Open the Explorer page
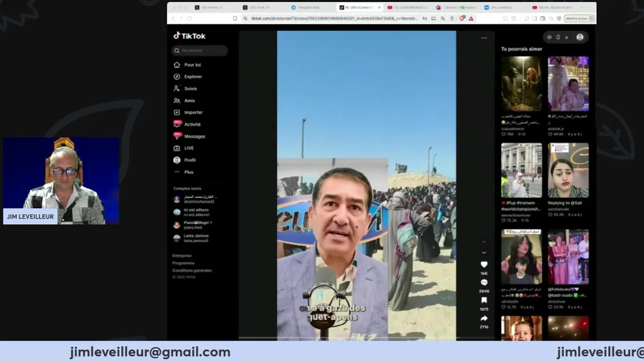This screenshot has height=362, width=644. click(188, 76)
